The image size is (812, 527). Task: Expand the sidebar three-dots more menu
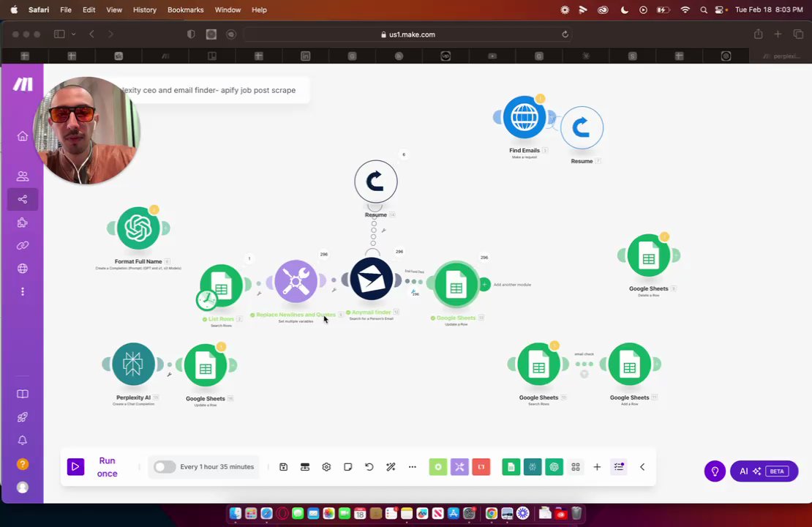click(x=22, y=292)
